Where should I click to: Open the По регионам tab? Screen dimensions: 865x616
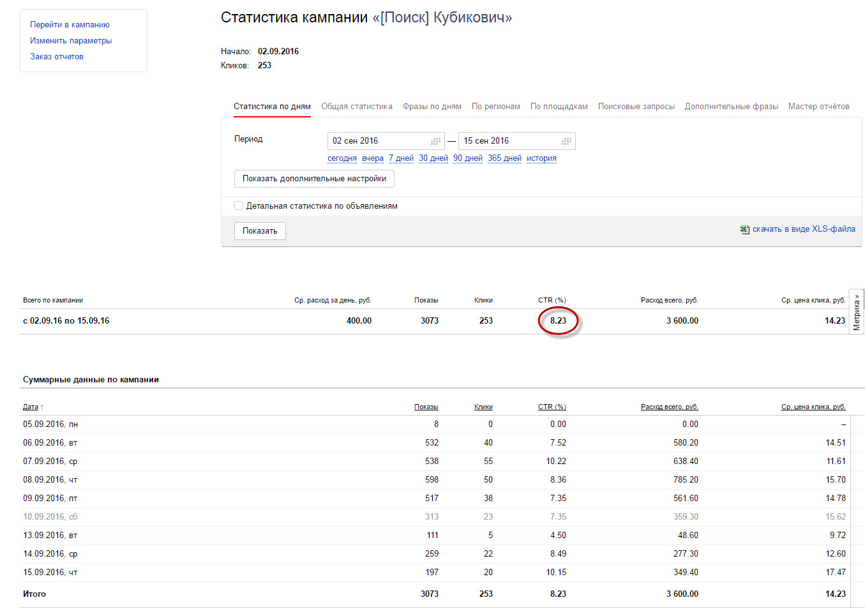(496, 107)
